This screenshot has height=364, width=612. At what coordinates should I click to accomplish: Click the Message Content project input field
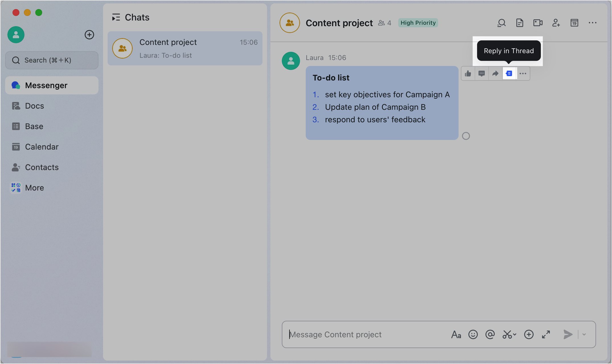[364, 335]
